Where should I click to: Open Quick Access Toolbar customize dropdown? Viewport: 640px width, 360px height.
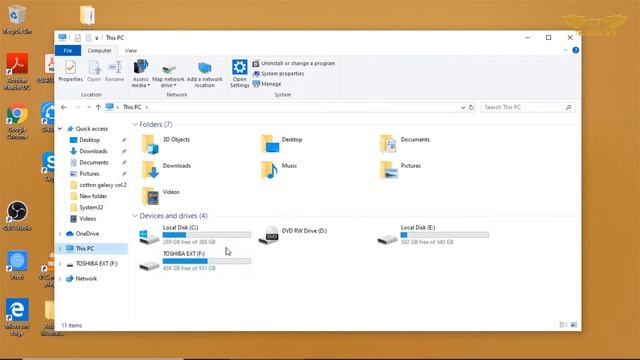(97, 38)
